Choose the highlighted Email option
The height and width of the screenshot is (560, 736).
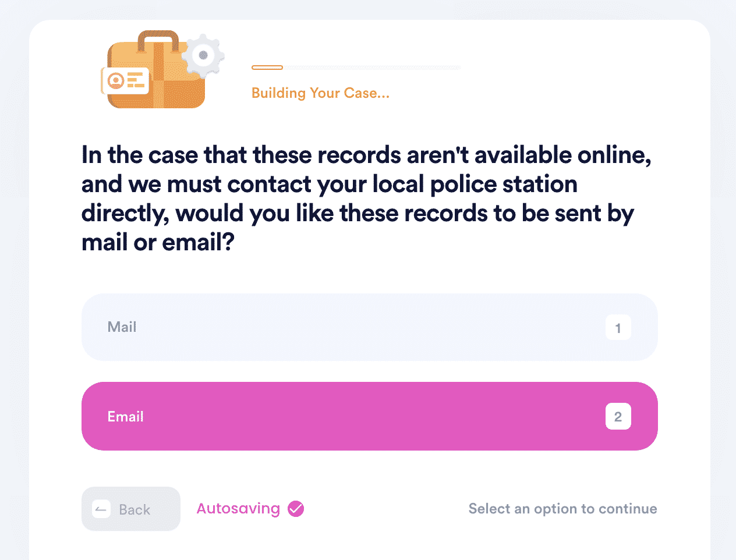[369, 416]
